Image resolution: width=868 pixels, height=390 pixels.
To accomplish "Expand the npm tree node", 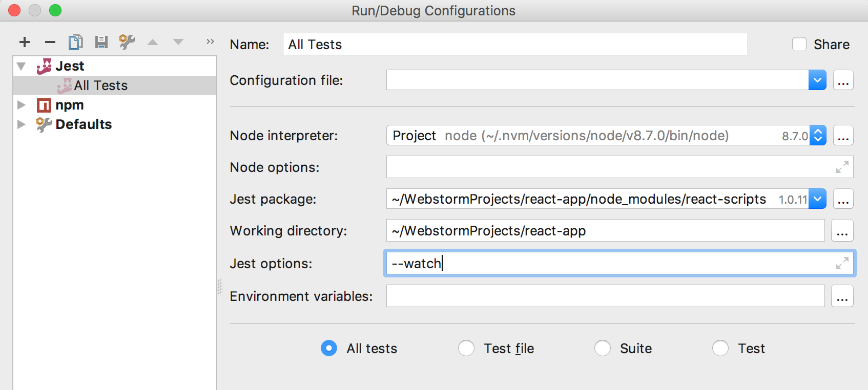I will pyautogui.click(x=22, y=105).
